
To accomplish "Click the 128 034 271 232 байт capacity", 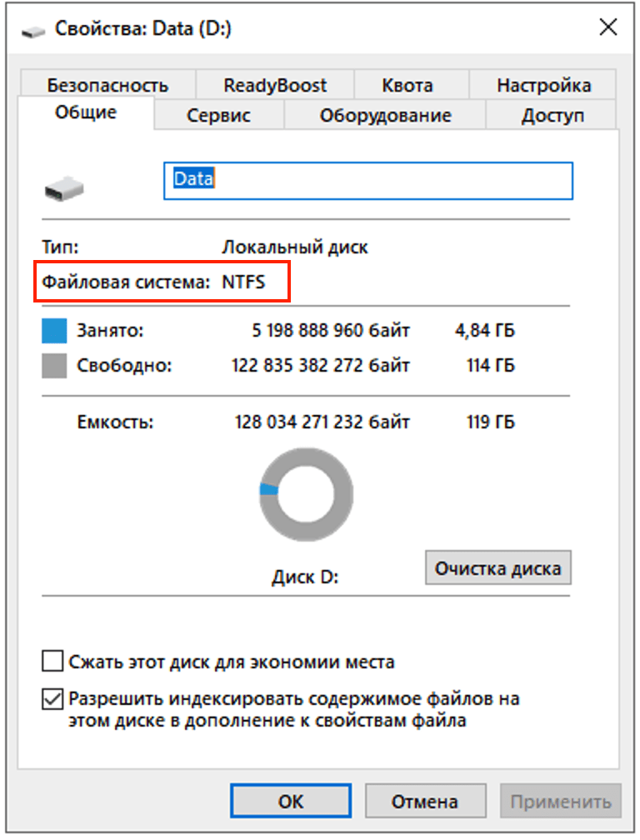I will pyautogui.click(x=322, y=422).
